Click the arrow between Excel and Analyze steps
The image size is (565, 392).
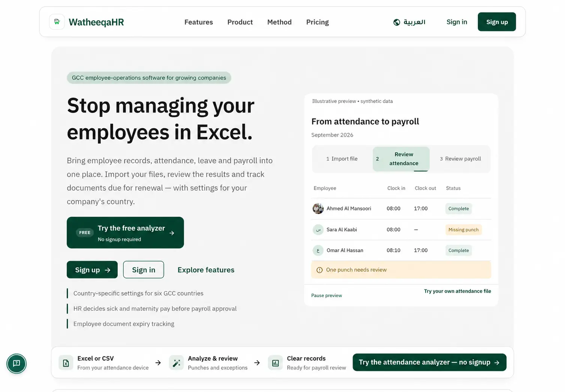coord(158,363)
